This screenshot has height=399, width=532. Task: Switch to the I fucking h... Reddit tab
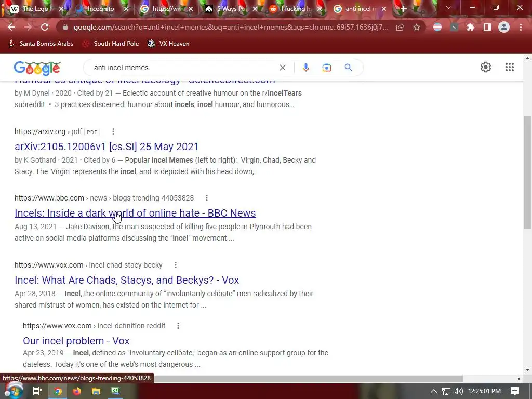click(x=295, y=9)
